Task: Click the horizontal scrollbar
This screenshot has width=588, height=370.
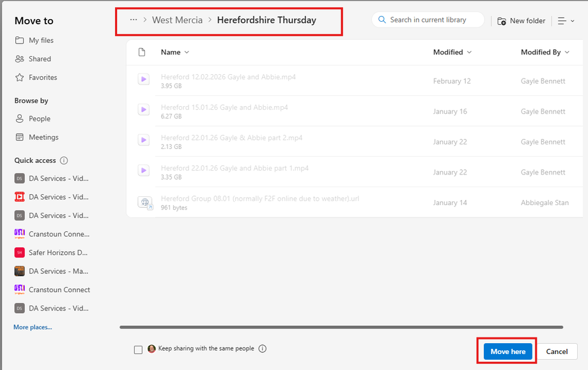Action: 341,327
